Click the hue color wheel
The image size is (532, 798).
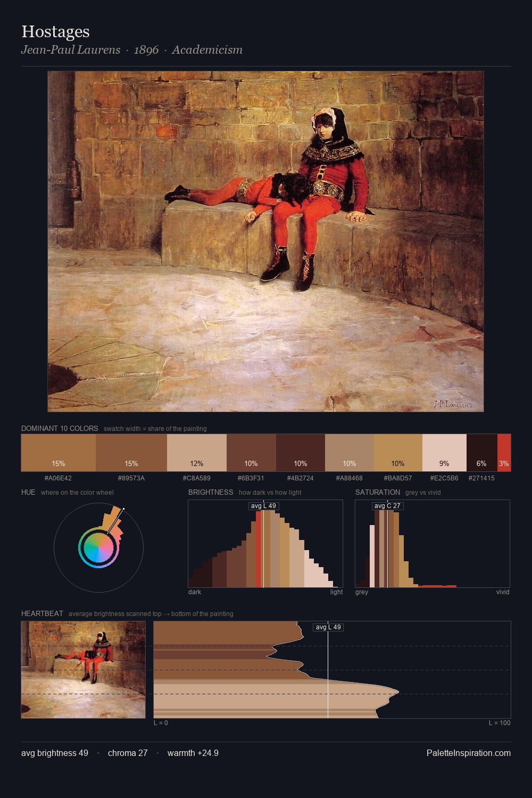click(x=98, y=547)
